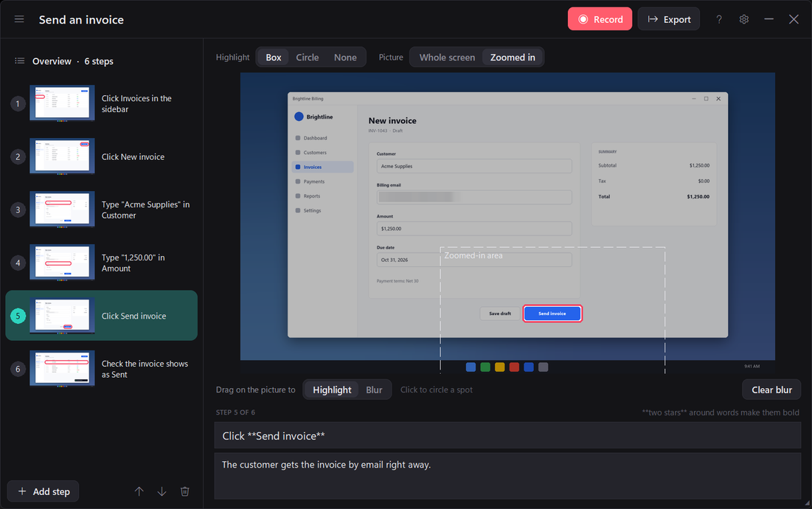Click Dashboard in the Brightline sidebar
This screenshot has height=509, width=812.
coord(322,138)
